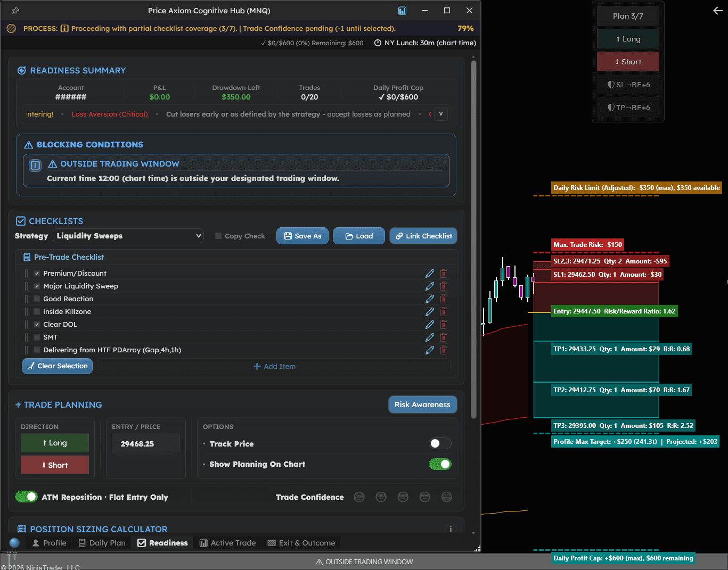
Task: Uncheck the Premium/Discount checkbox
Action: click(37, 273)
